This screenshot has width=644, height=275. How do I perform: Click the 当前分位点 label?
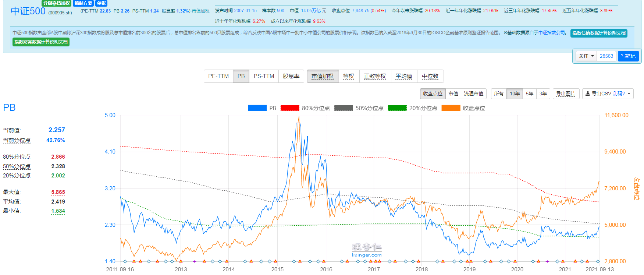[x=17, y=140]
